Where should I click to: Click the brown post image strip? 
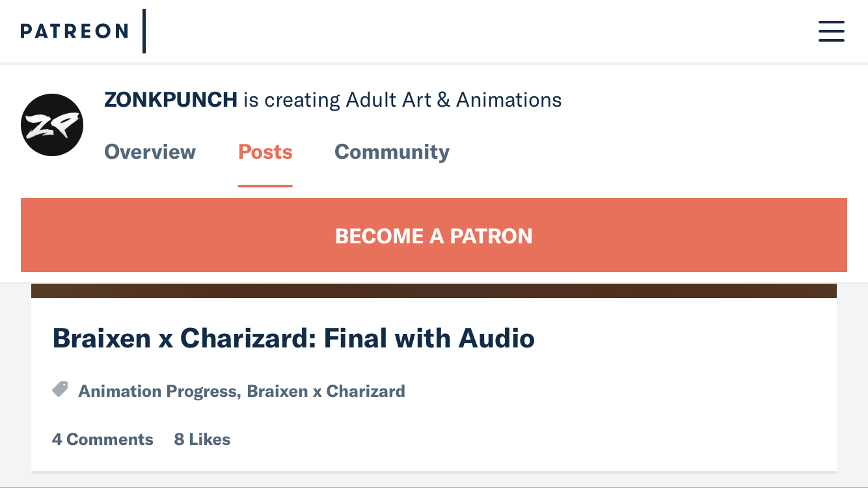tap(434, 291)
